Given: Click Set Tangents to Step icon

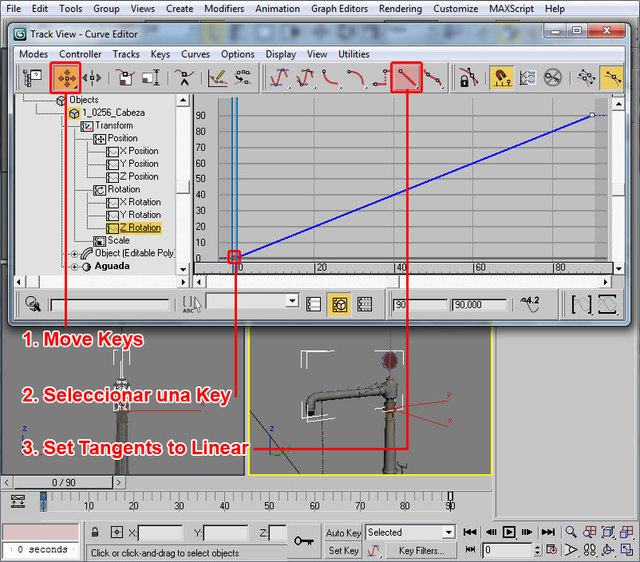Looking at the screenshot, I should click(382, 77).
